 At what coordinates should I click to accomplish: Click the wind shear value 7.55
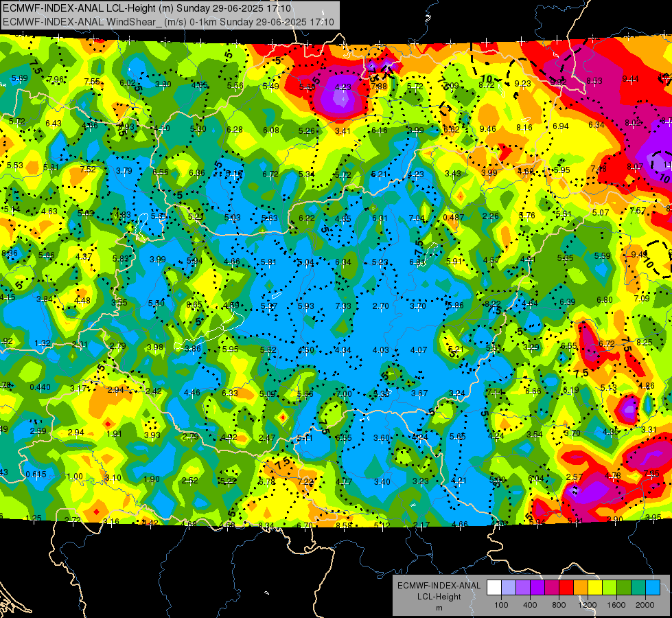(x=92, y=82)
